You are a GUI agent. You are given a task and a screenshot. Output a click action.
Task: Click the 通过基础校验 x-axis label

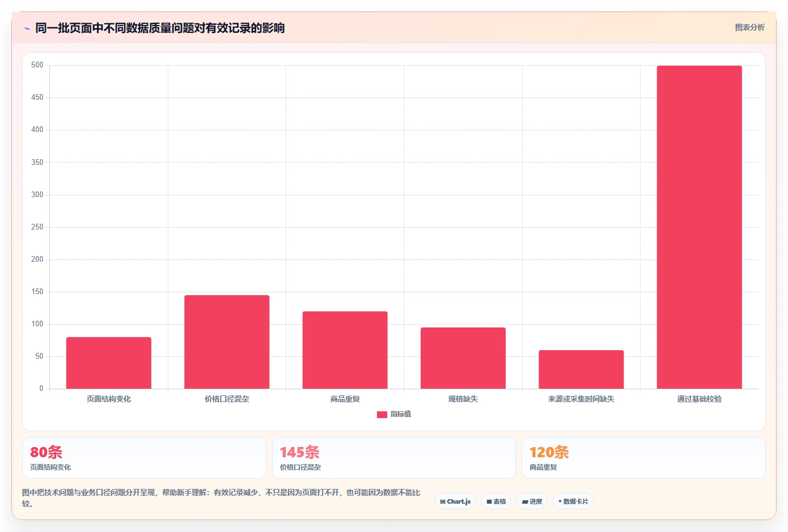[x=700, y=399]
